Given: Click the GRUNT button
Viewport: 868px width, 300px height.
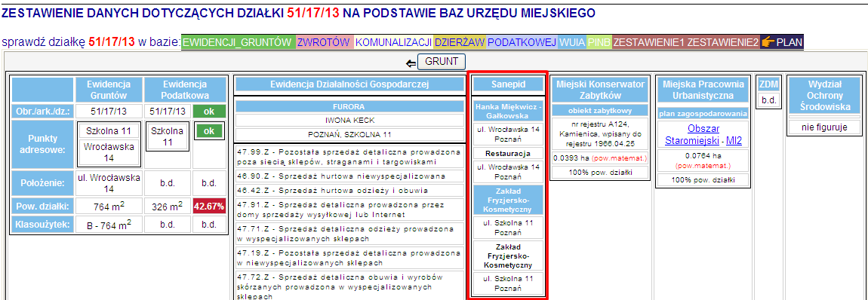Looking at the screenshot, I should [442, 61].
